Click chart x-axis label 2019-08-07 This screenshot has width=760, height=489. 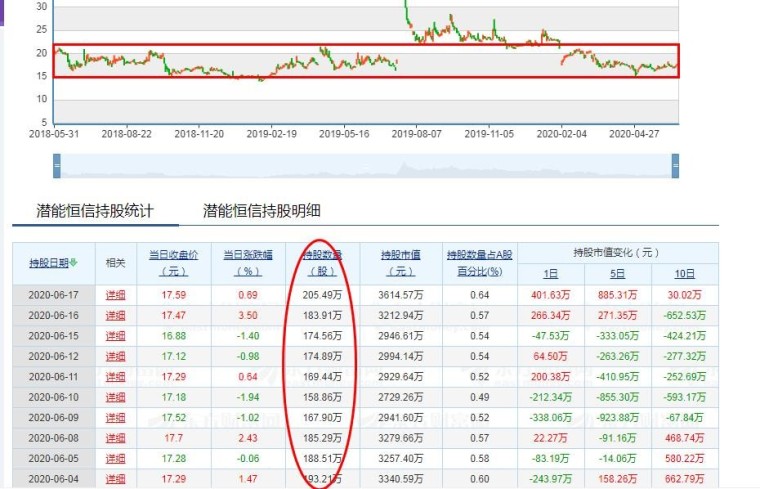pyautogui.click(x=417, y=134)
